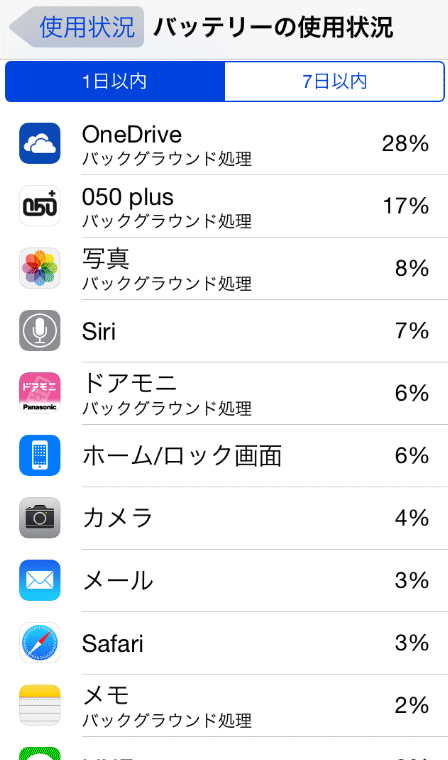Image resolution: width=448 pixels, height=760 pixels.
Task: Tap the Siri 7% battery percentage
Action: tap(412, 331)
